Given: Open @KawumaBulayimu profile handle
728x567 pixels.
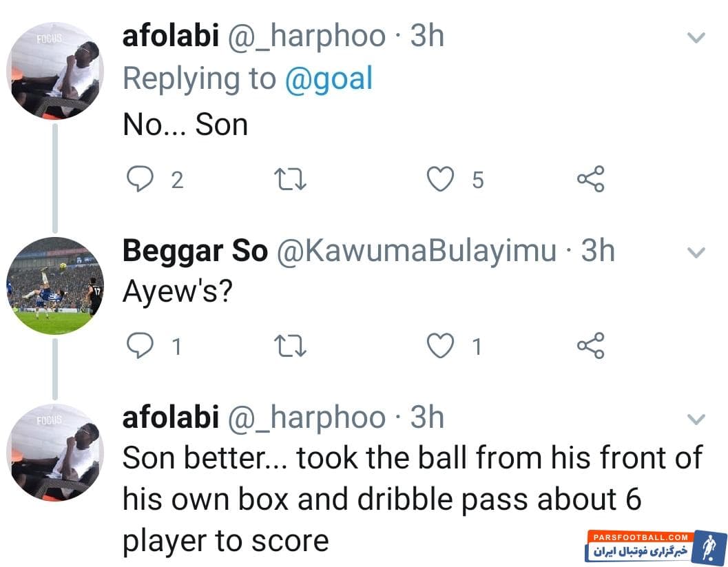Looking at the screenshot, I should [x=415, y=251].
